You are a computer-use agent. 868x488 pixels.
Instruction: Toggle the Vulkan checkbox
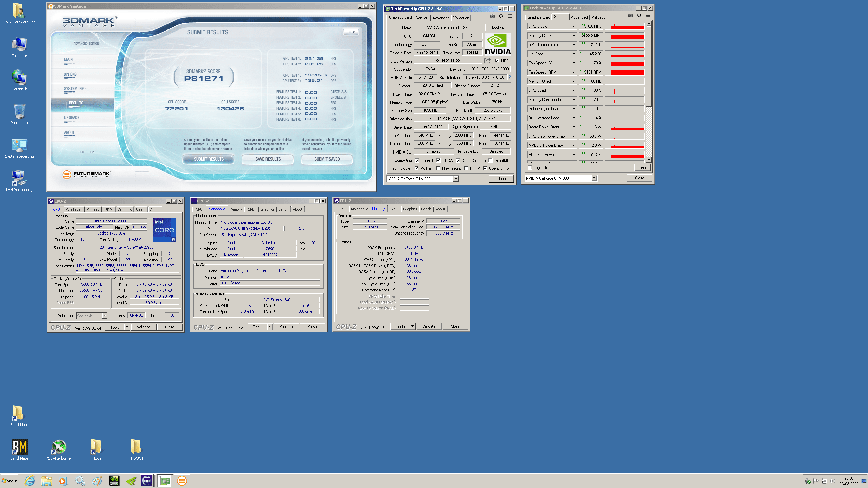417,168
